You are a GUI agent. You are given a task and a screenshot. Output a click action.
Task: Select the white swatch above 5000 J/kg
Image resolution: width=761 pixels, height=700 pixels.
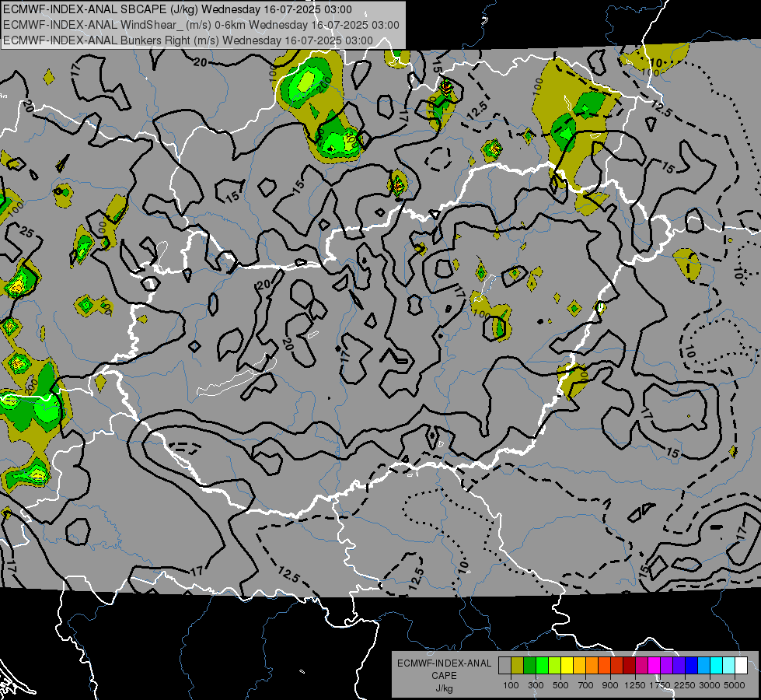(741, 666)
